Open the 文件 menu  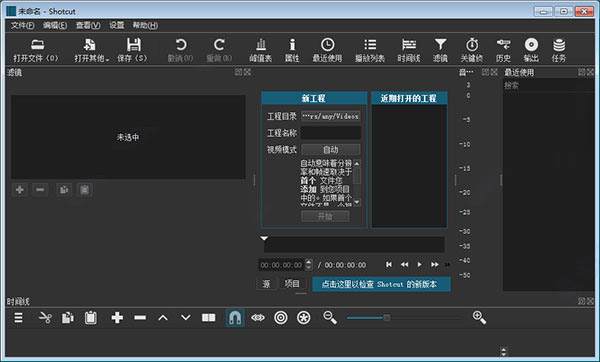(x=22, y=25)
